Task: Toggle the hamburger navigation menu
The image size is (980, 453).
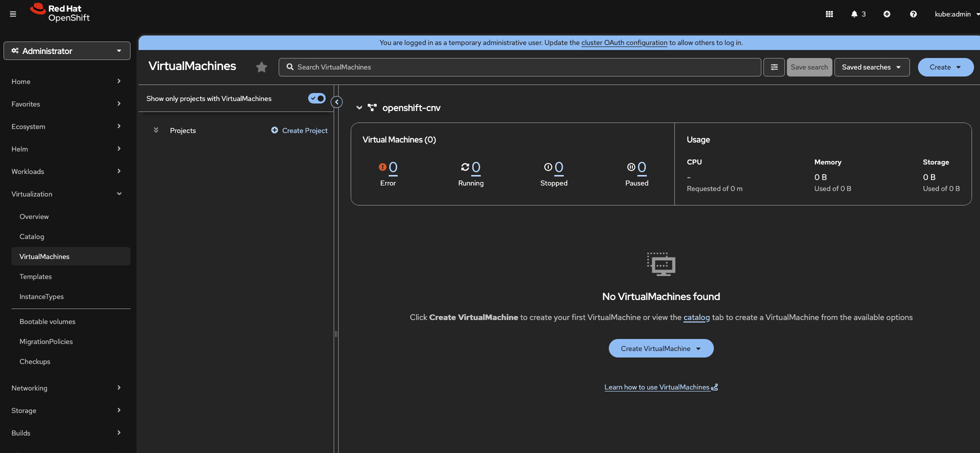Action: pyautogui.click(x=13, y=14)
